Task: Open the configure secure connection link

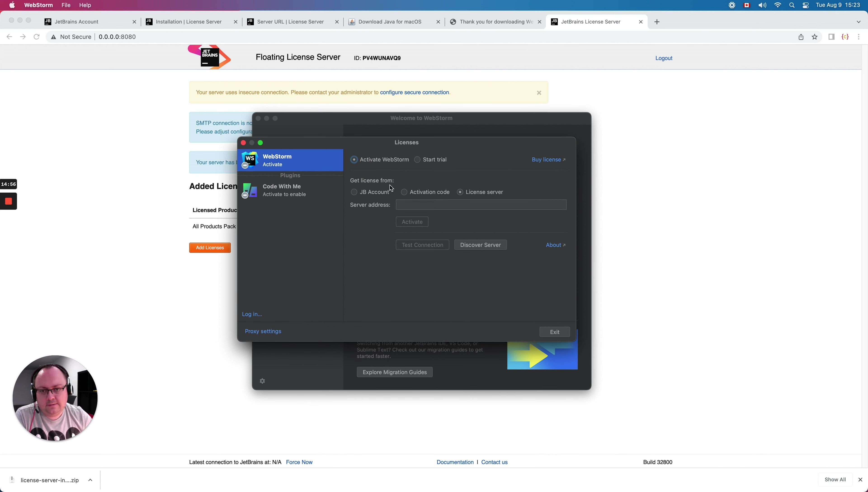Action: [414, 92]
